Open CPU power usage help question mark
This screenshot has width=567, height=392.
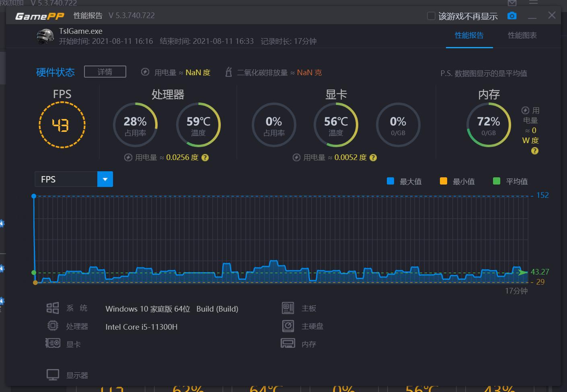205,158
